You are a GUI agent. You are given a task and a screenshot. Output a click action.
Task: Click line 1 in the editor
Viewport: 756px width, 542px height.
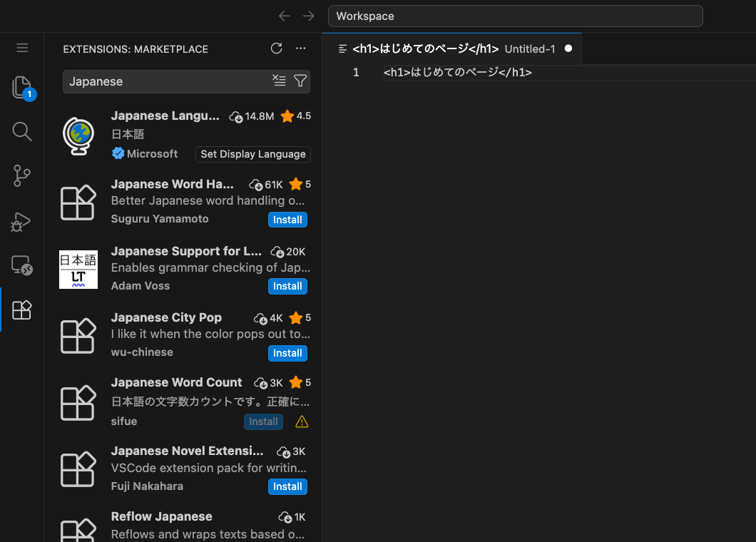[570, 72]
